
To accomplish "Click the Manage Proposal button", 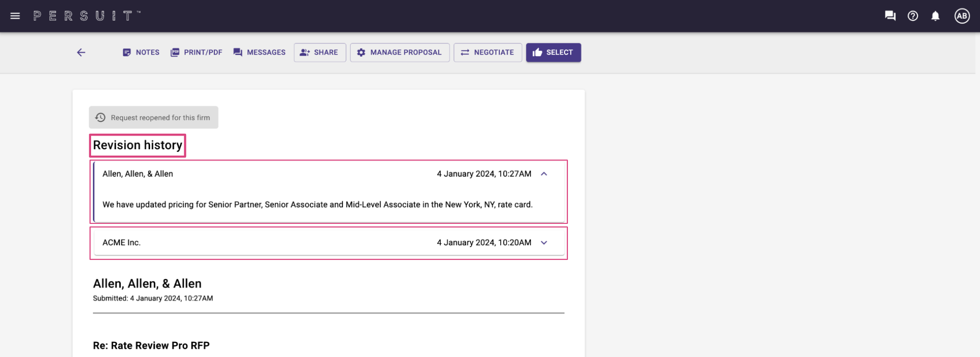I will [x=399, y=52].
